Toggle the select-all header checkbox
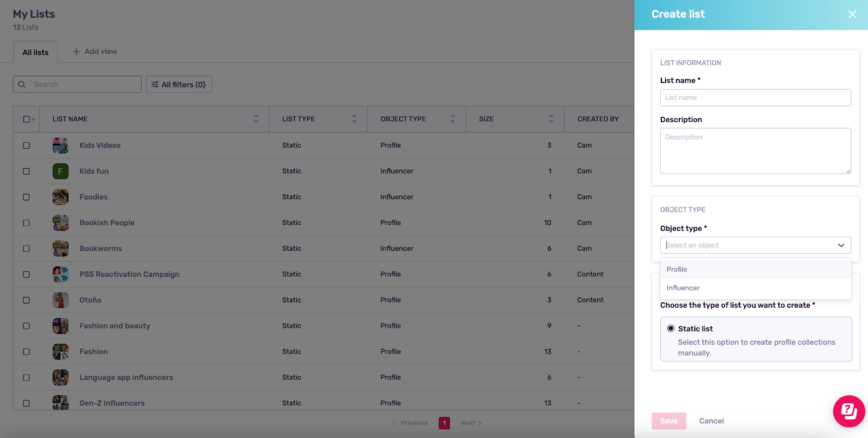This screenshot has height=438, width=868. point(26,119)
